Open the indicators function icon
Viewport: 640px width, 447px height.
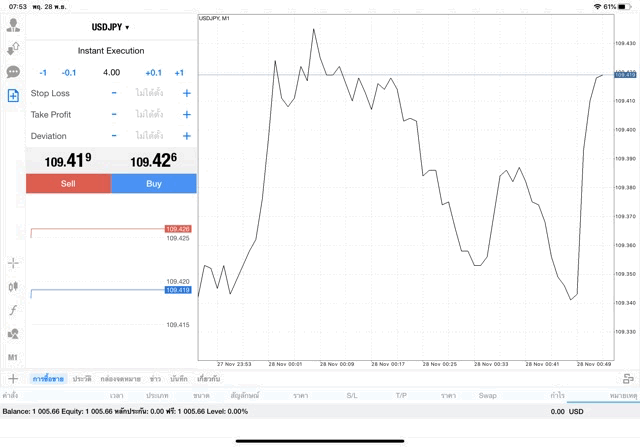click(x=13, y=310)
